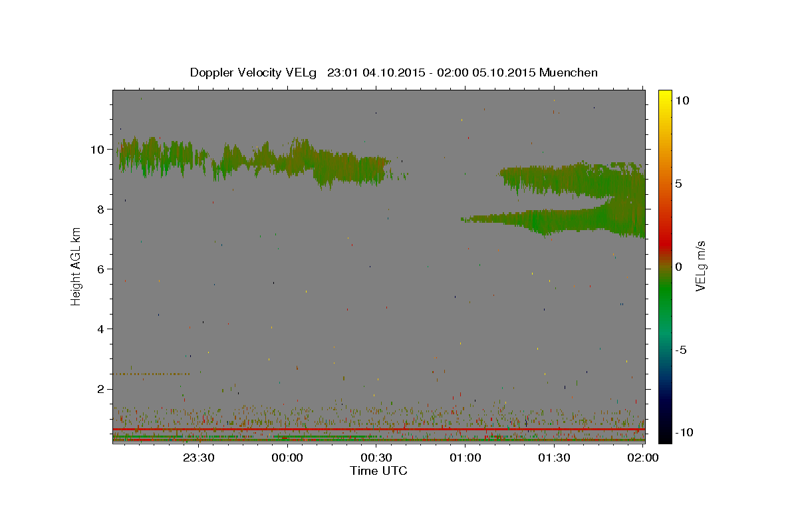Click the 2 km height tick label
798x532 pixels.
[x=102, y=389]
